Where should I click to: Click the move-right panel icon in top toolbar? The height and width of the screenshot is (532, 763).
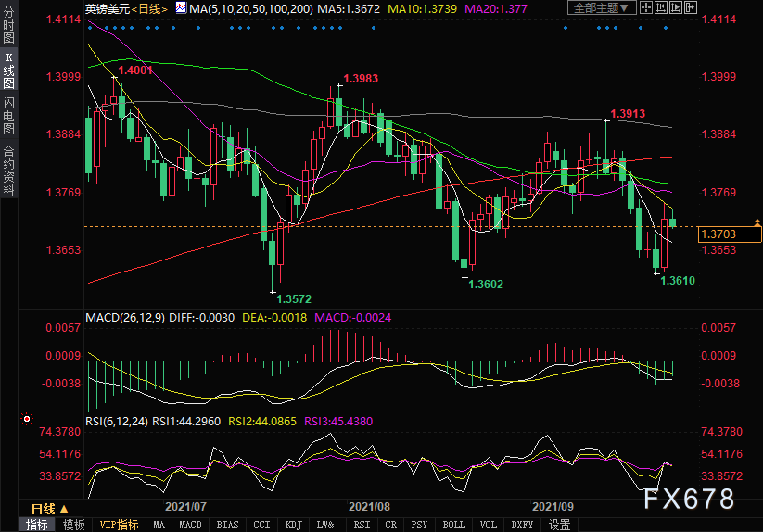click(x=691, y=7)
